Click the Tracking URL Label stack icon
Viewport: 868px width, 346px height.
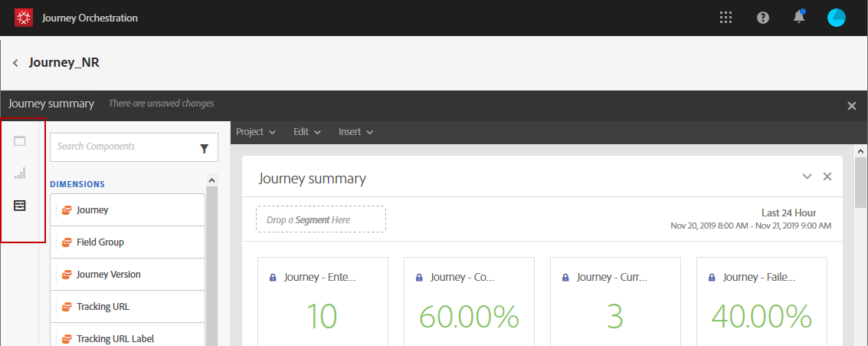[67, 339]
